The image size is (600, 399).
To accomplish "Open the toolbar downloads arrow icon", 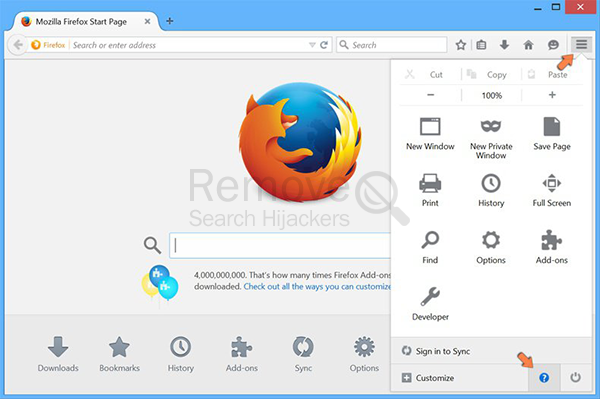I will [504, 45].
